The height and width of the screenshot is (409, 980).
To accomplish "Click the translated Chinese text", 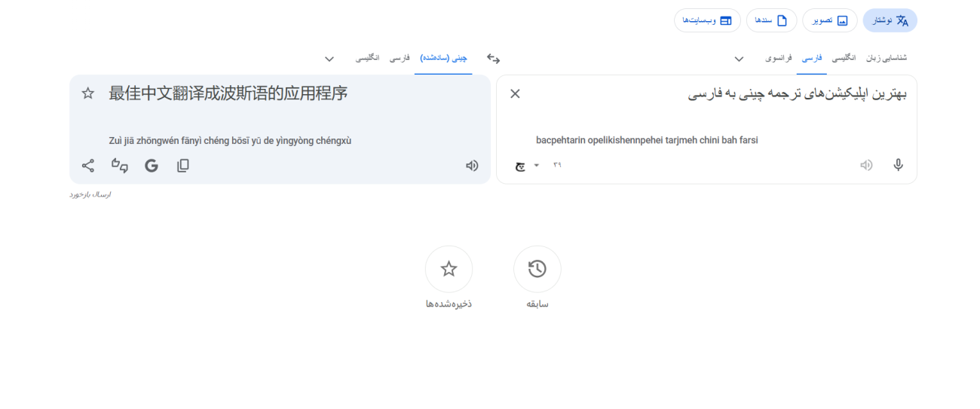I will coord(228,93).
